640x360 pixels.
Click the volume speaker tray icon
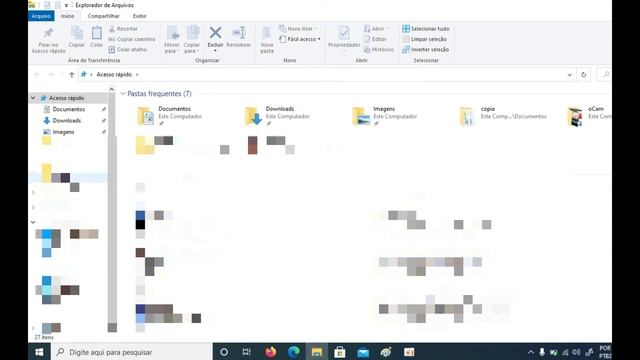[576, 352]
